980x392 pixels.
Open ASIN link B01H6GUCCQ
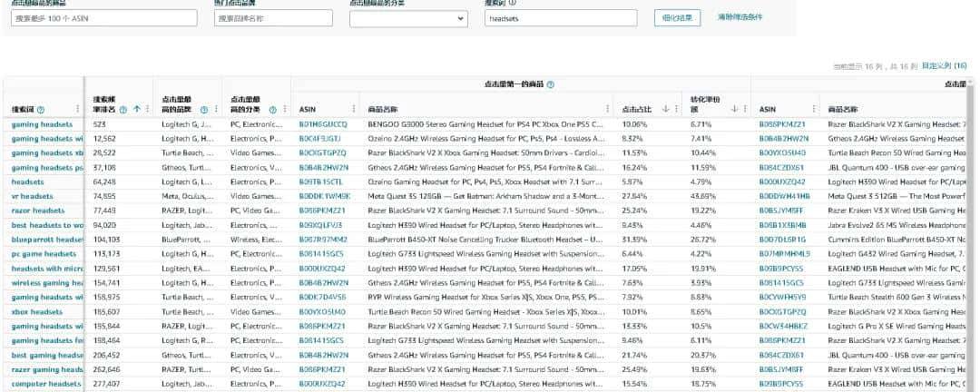click(x=323, y=124)
